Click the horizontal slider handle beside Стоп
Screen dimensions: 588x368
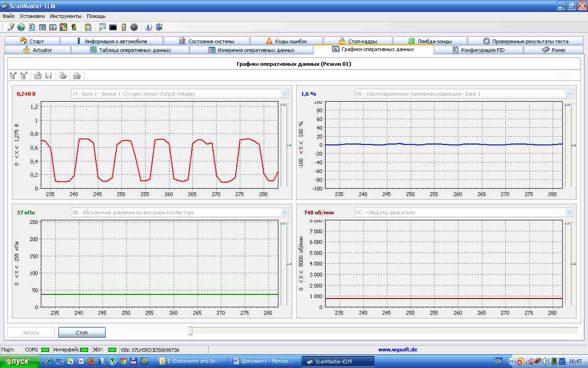190,331
